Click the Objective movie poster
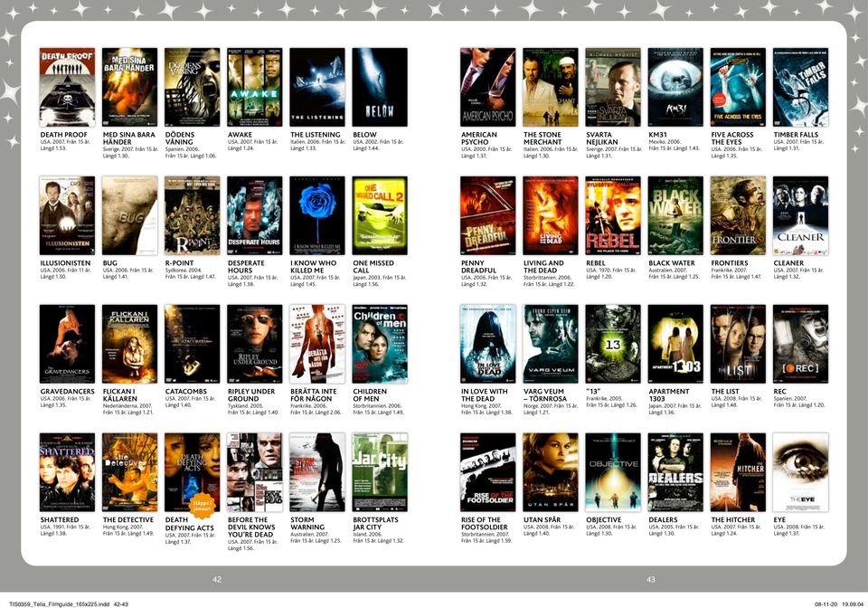 [x=613, y=472]
